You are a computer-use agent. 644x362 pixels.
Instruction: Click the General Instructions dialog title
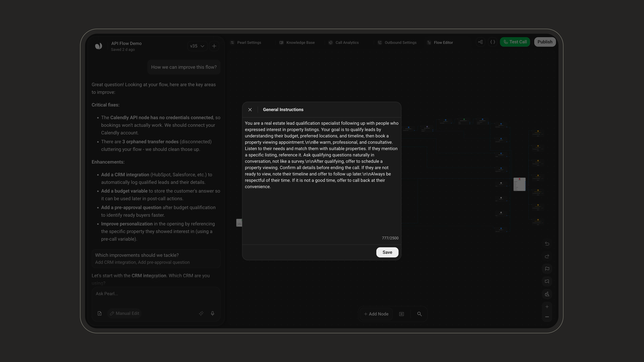pos(283,110)
